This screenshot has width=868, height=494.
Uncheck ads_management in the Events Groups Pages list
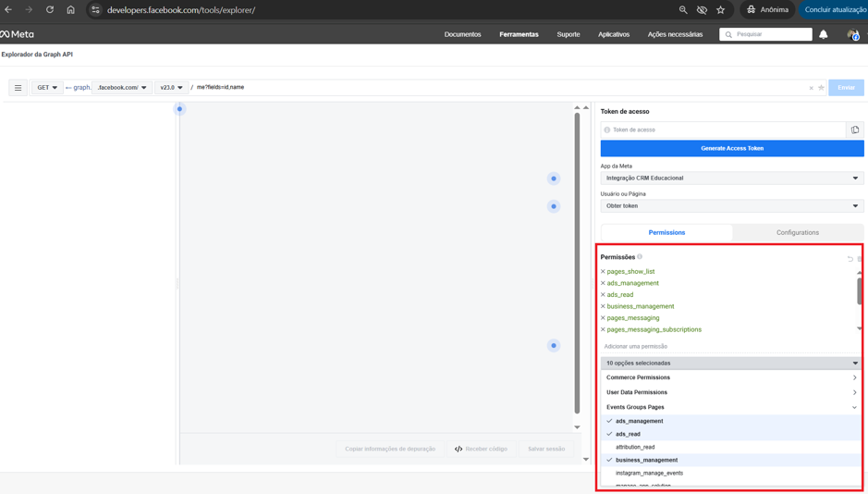[x=730, y=421]
